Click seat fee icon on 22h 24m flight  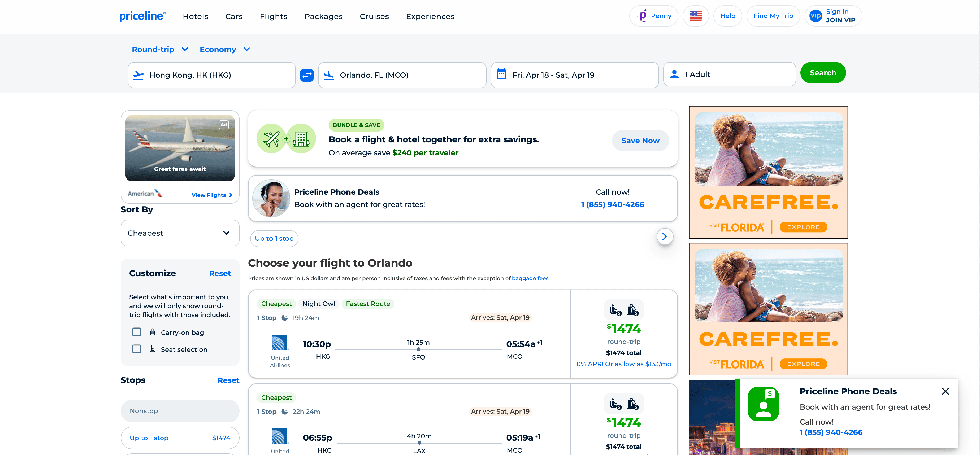point(615,404)
